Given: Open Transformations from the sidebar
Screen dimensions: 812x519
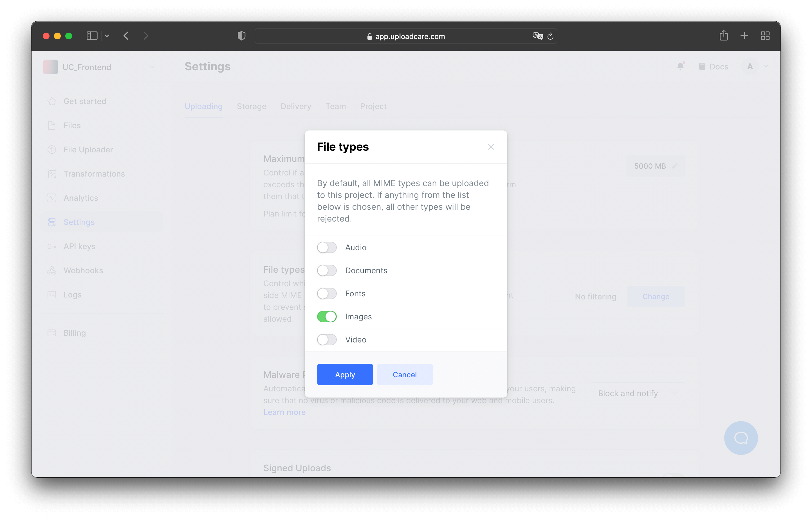Looking at the screenshot, I should click(94, 173).
